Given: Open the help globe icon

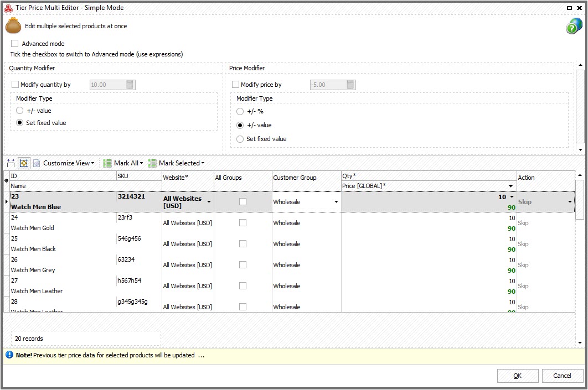Looking at the screenshot, I should [x=574, y=26].
